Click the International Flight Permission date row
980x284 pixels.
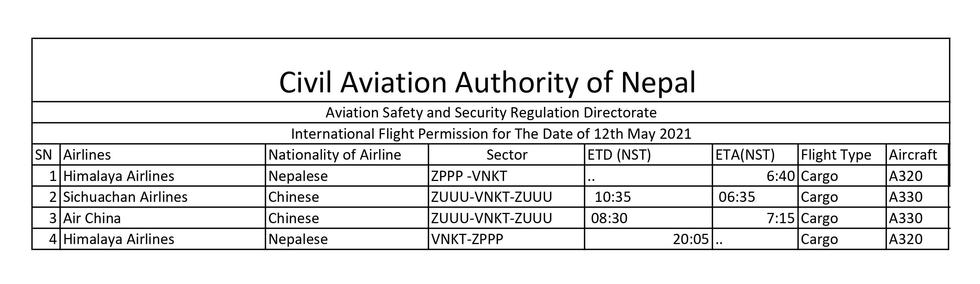point(491,134)
